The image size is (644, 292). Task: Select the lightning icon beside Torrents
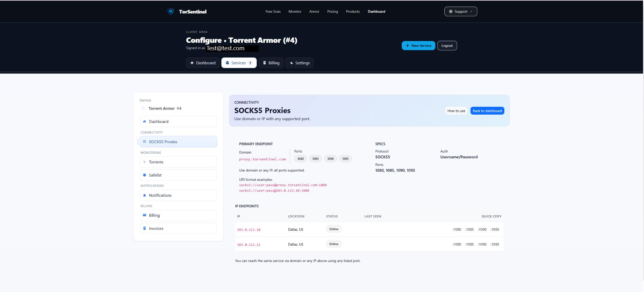pos(145,162)
